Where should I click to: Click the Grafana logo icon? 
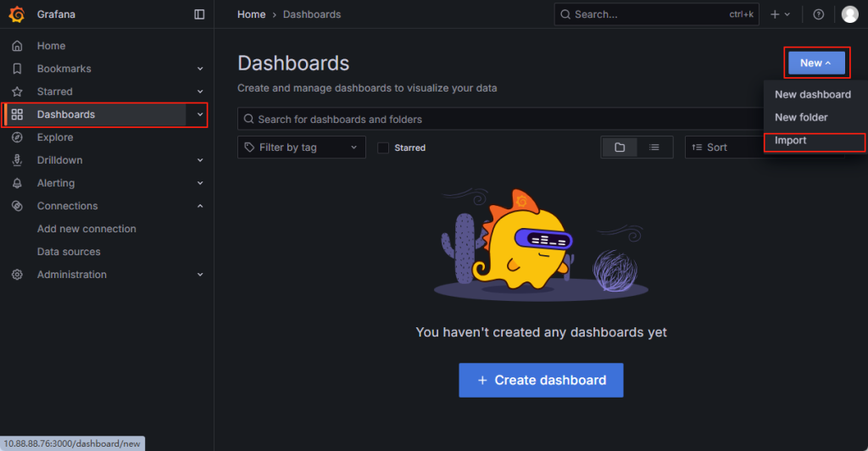[x=16, y=14]
